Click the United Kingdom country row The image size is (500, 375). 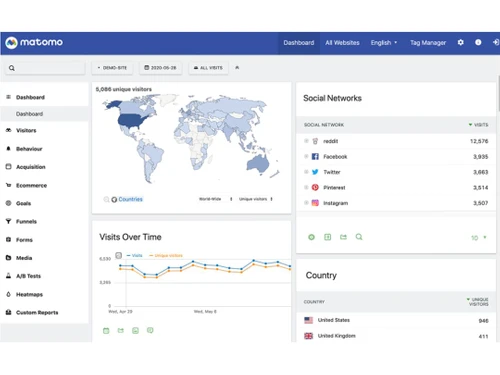pos(396,336)
